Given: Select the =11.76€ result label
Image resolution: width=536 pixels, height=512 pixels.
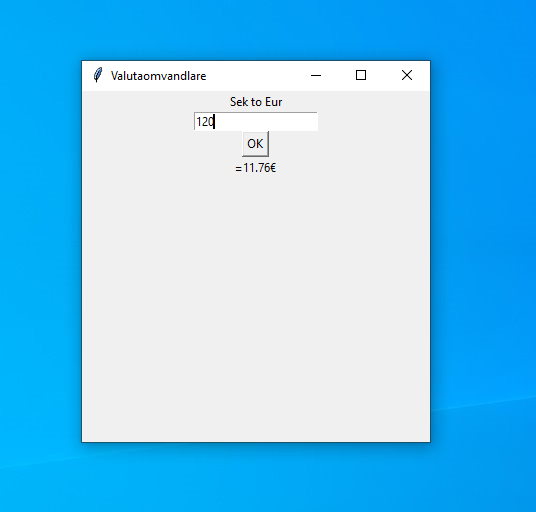Looking at the screenshot, I should pyautogui.click(x=256, y=168).
